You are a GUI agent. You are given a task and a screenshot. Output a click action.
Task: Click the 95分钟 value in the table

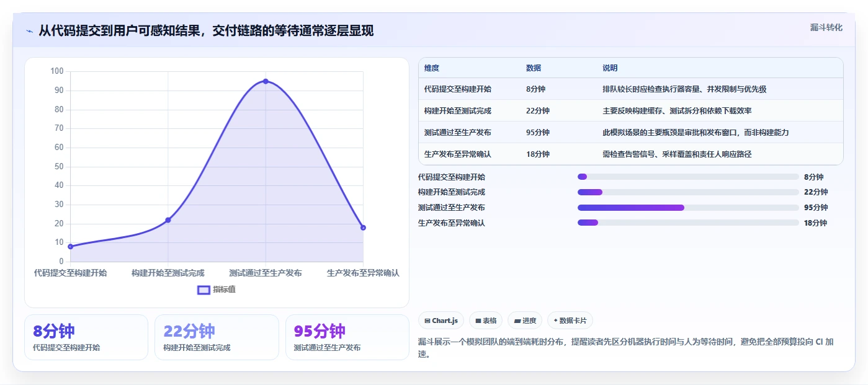click(x=538, y=133)
